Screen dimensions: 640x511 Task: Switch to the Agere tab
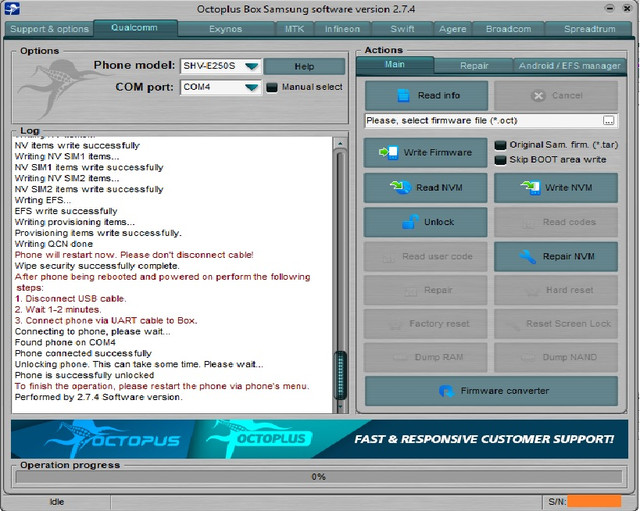pos(453,29)
